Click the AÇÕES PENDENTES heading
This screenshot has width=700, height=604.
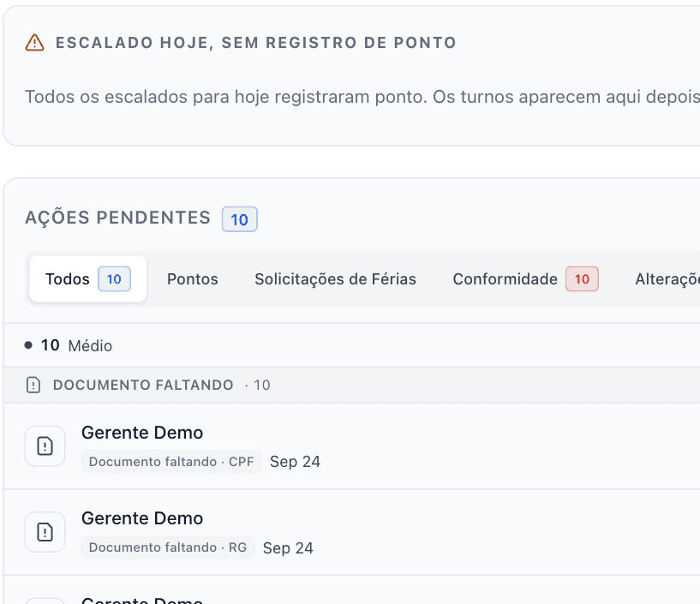click(x=118, y=218)
